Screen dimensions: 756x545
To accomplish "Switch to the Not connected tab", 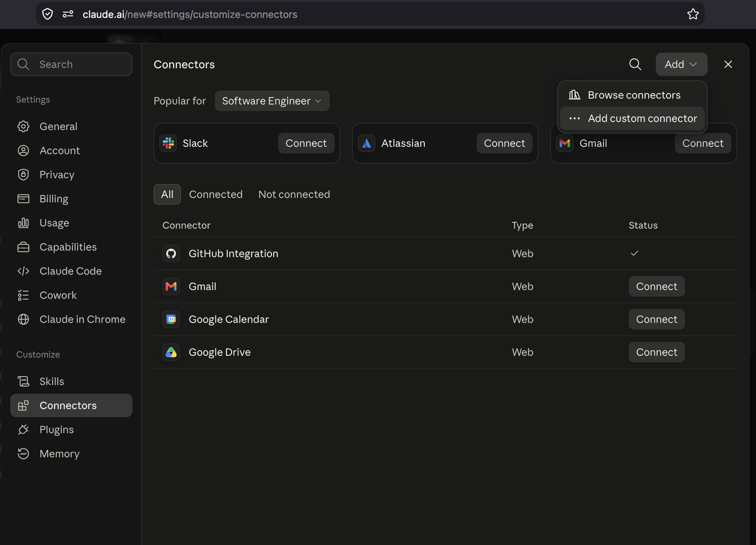I will pyautogui.click(x=294, y=194).
